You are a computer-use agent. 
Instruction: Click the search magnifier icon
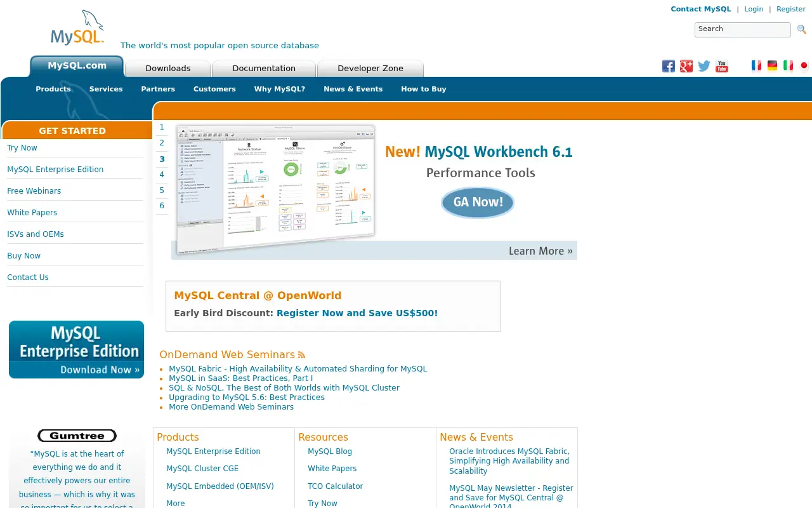point(802,29)
